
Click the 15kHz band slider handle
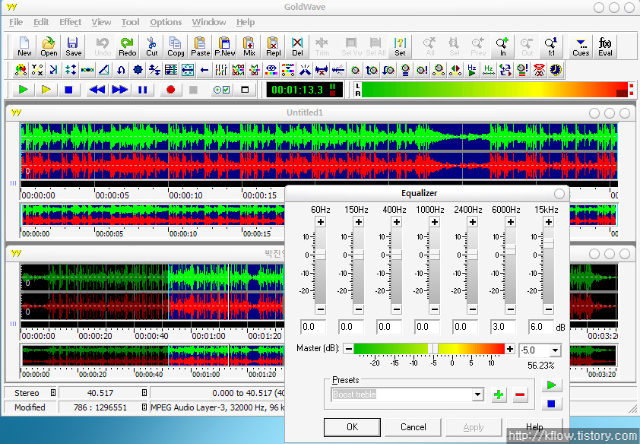pyautogui.click(x=549, y=244)
